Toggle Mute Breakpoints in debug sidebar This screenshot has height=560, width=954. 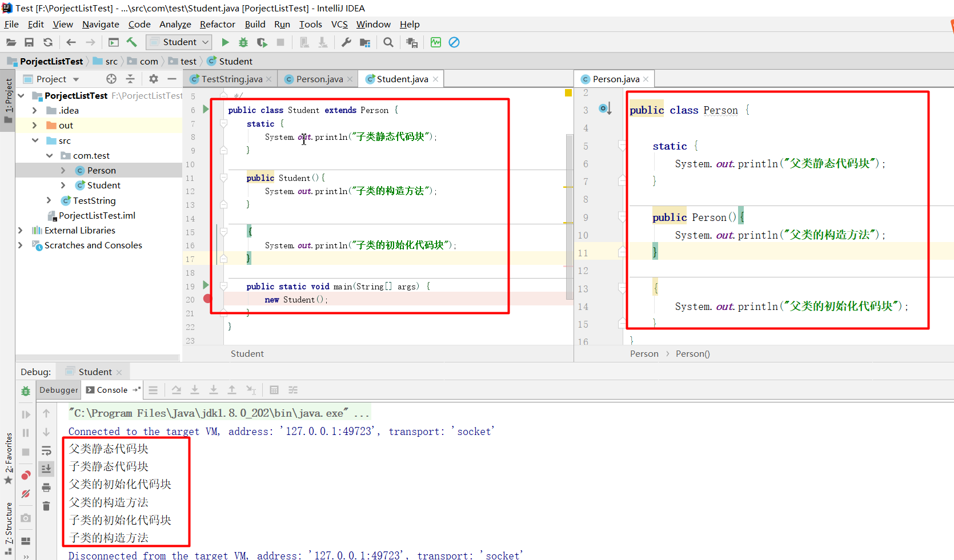coord(26,494)
